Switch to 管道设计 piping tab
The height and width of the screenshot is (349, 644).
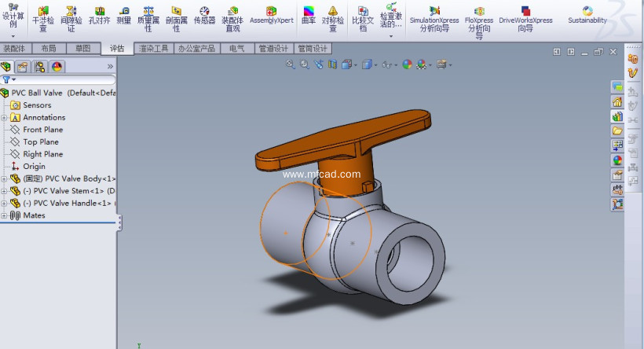[x=273, y=49]
